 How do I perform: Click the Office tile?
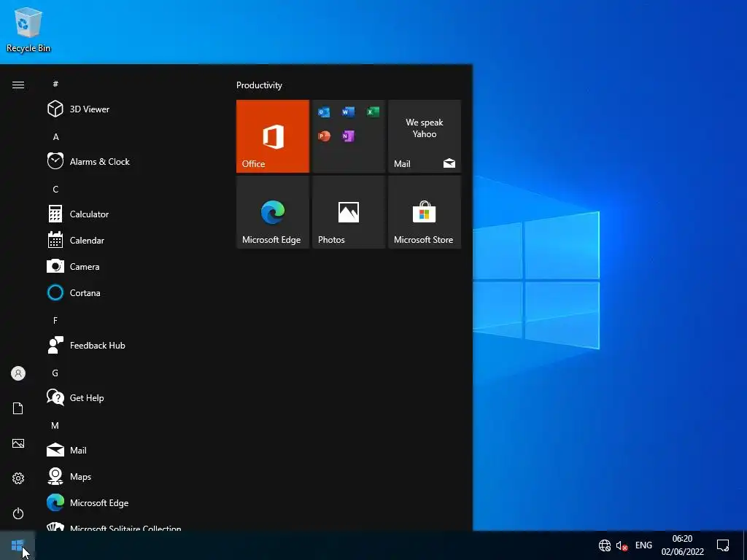click(x=273, y=136)
